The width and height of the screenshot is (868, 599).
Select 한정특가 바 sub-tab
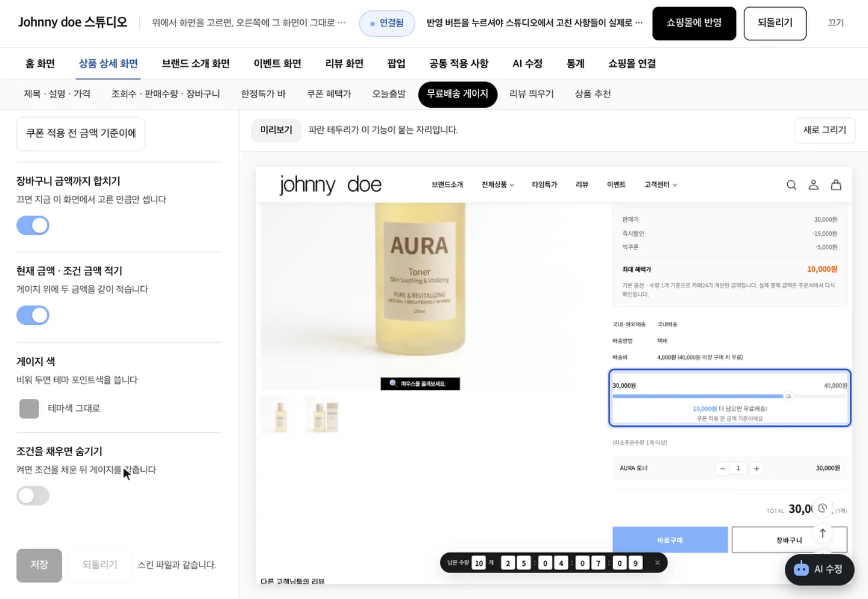pyautogui.click(x=263, y=94)
